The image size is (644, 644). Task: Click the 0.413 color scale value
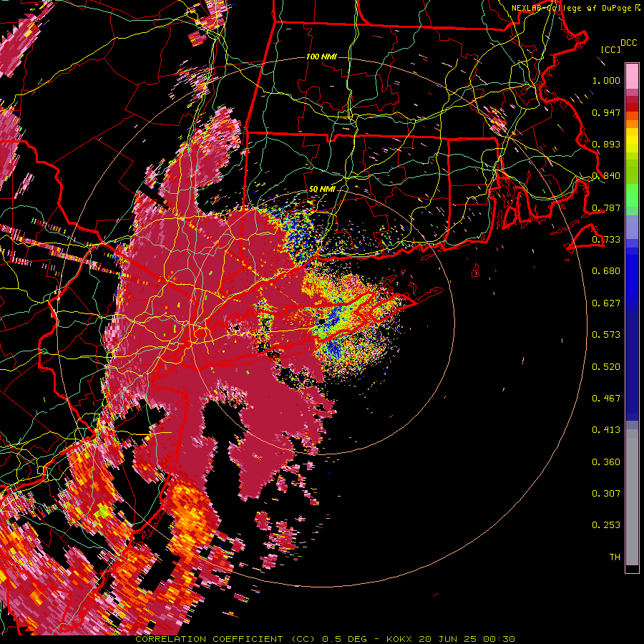606,430
